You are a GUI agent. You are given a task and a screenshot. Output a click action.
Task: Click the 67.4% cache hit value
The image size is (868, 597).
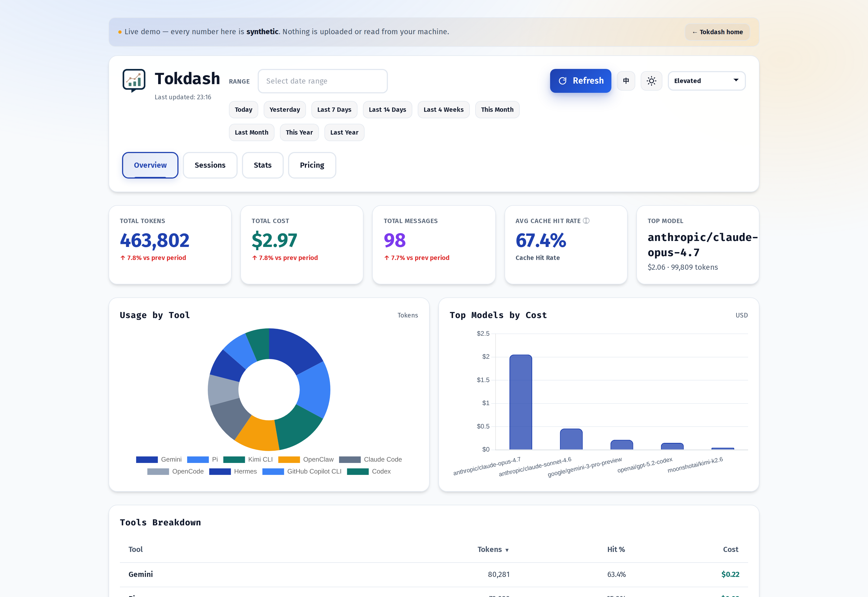tap(541, 240)
